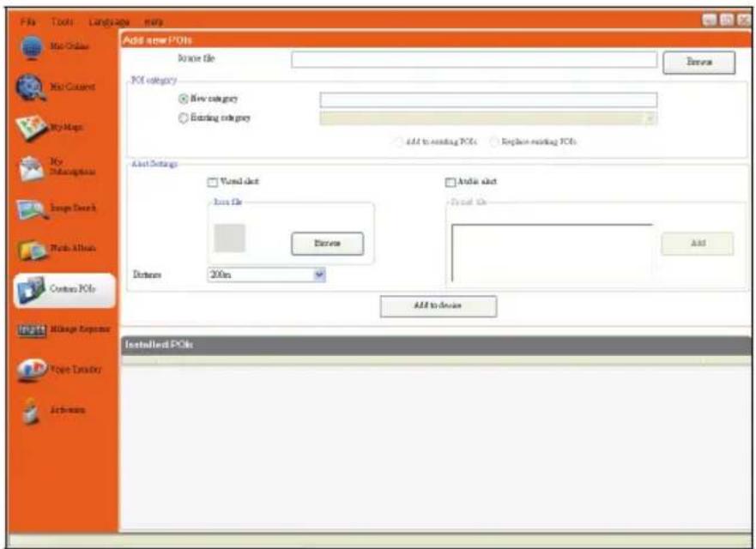
Task: Tick the Audio alert checkbox
Action: [x=451, y=182]
